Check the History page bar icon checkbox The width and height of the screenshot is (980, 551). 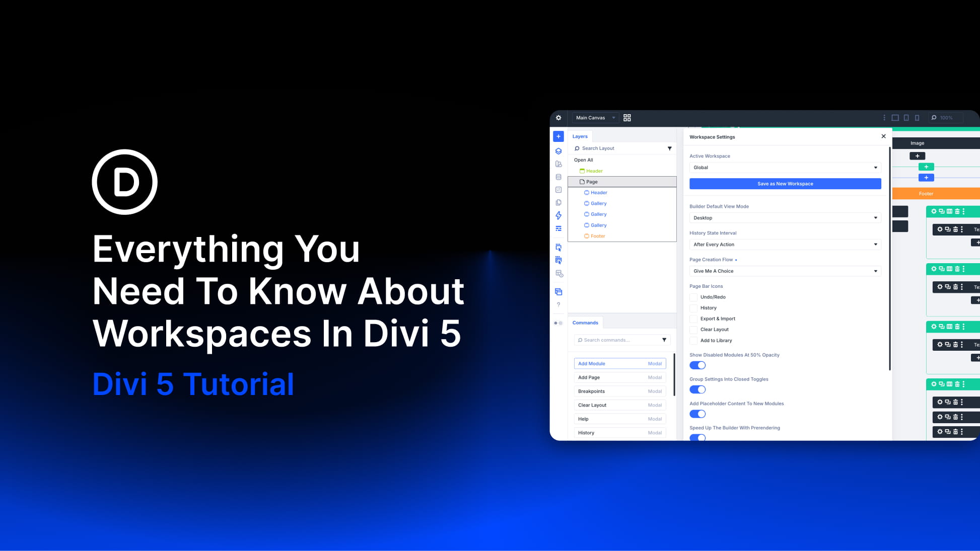click(693, 308)
